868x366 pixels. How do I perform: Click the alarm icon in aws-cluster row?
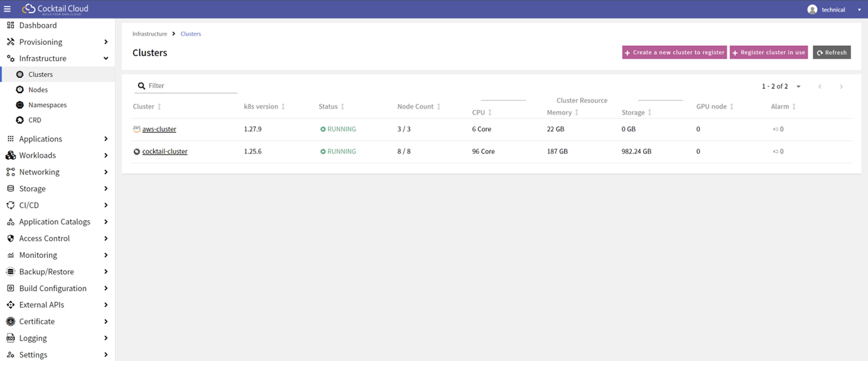click(x=776, y=129)
